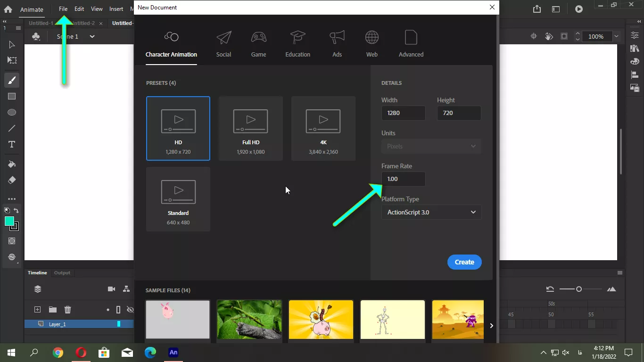Switch to the Game tab
Screen dimensions: 644x362
tap(258, 44)
